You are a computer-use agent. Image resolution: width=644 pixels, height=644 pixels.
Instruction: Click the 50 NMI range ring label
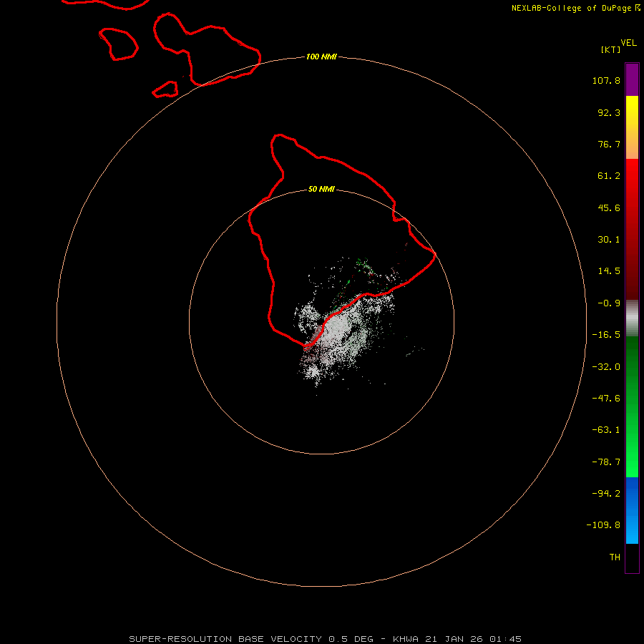(321, 189)
